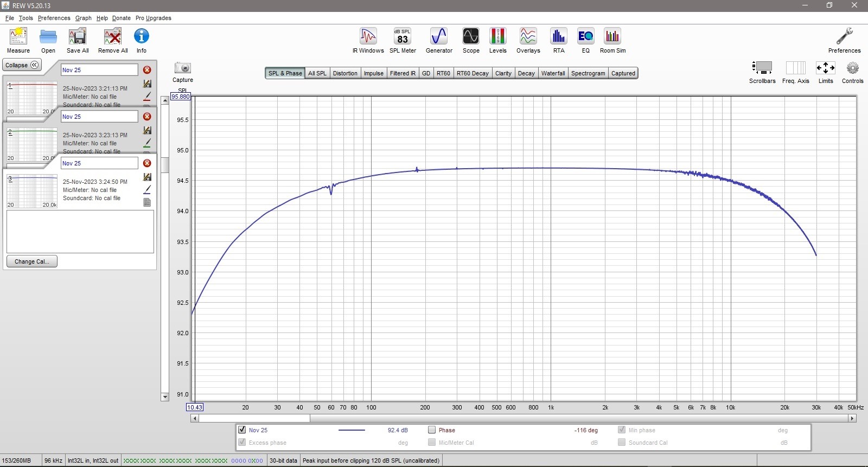
Task: Switch to the Impulse tab
Action: [373, 73]
